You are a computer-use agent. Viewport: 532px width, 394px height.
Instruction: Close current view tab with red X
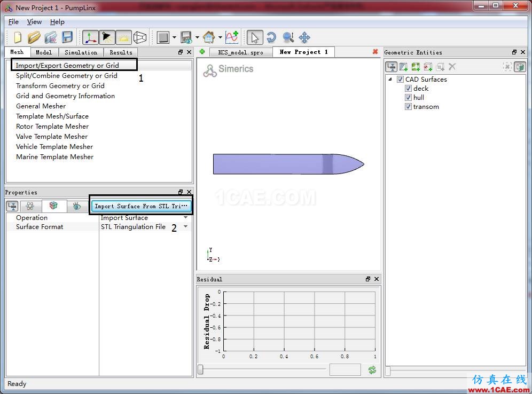[x=375, y=52]
